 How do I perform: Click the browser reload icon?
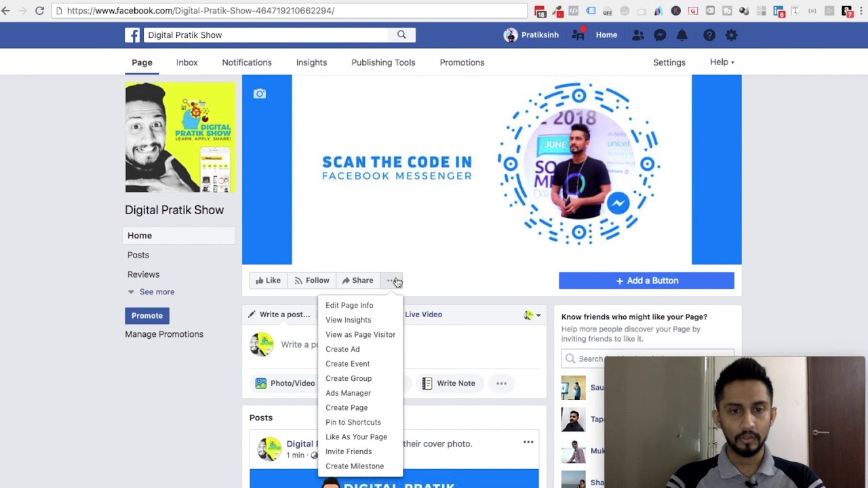(39, 11)
